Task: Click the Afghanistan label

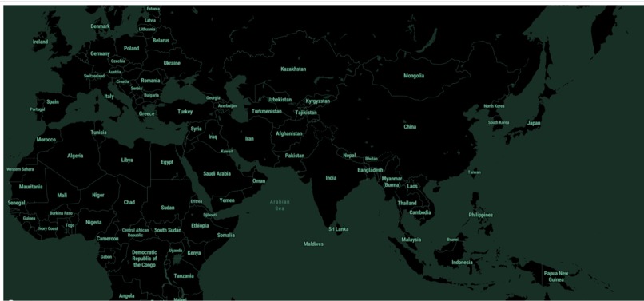Action: pos(288,133)
